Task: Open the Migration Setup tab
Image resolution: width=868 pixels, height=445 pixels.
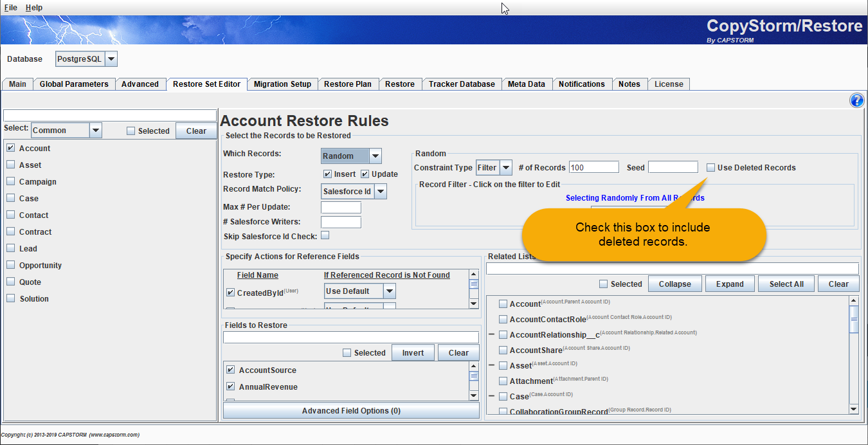Action: coord(282,84)
